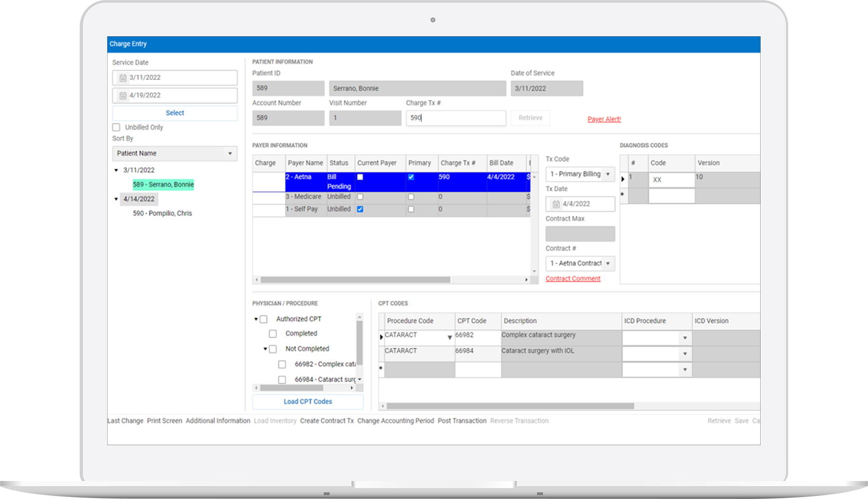
Task: Click row indicator arrow for CPT 66982 row
Action: click(381, 337)
